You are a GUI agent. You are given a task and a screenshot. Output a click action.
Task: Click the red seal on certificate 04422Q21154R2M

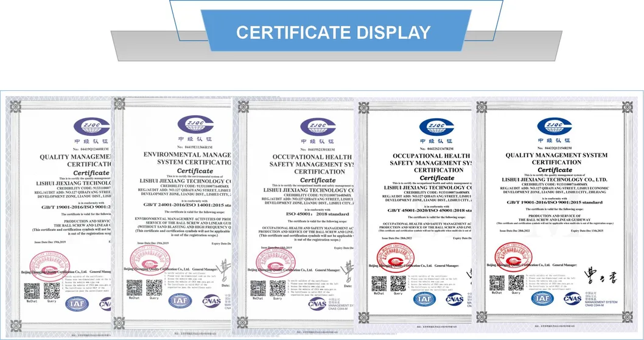(513, 256)
